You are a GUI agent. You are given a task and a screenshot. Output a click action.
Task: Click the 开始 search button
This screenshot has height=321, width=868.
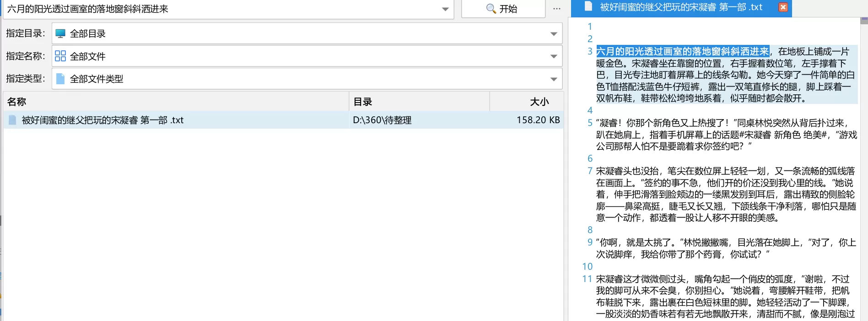point(503,9)
